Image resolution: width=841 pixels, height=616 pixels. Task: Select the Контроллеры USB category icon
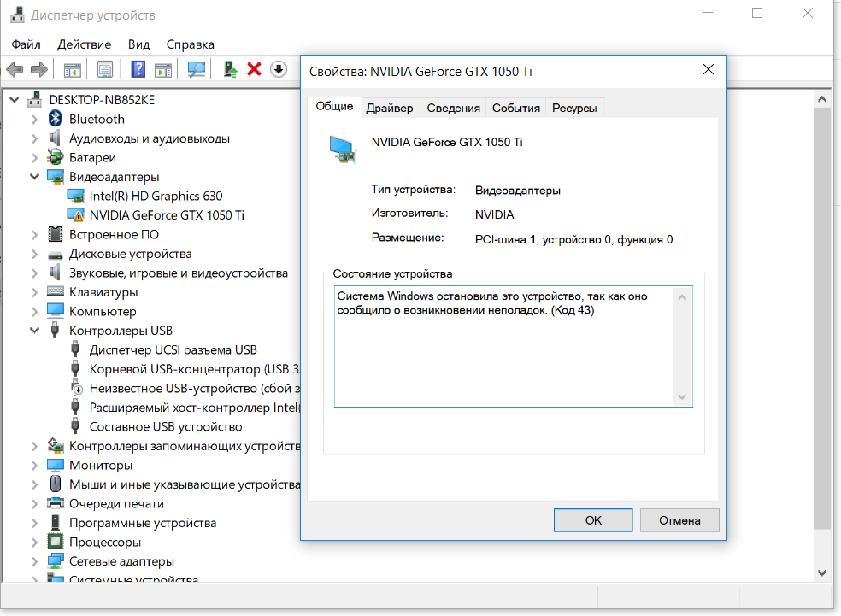point(56,330)
